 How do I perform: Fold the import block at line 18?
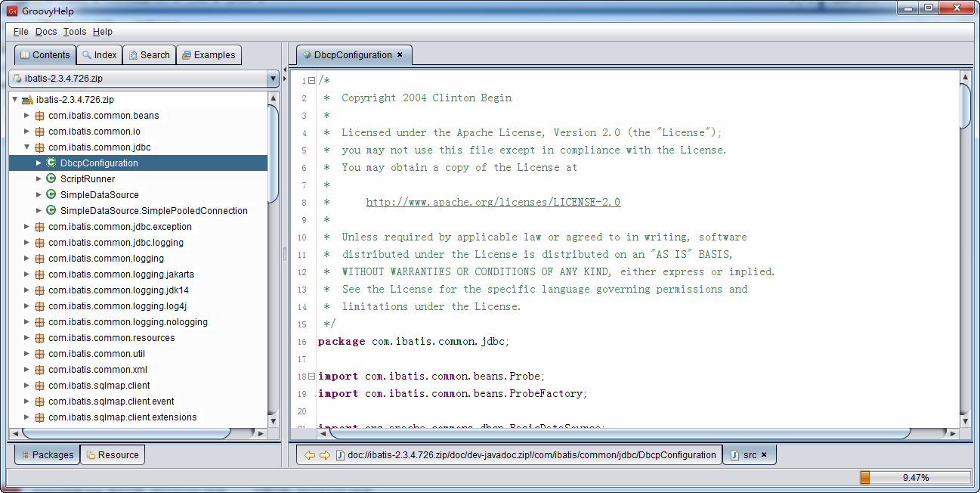tap(311, 377)
